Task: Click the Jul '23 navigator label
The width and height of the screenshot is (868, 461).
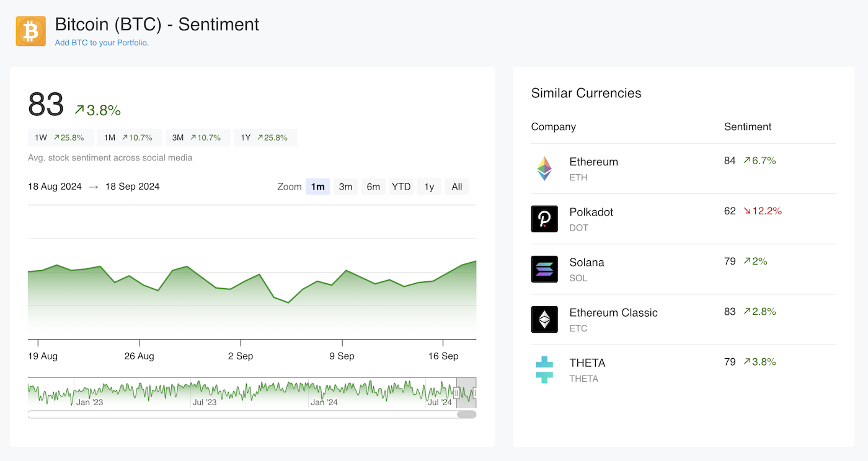Action: (205, 402)
